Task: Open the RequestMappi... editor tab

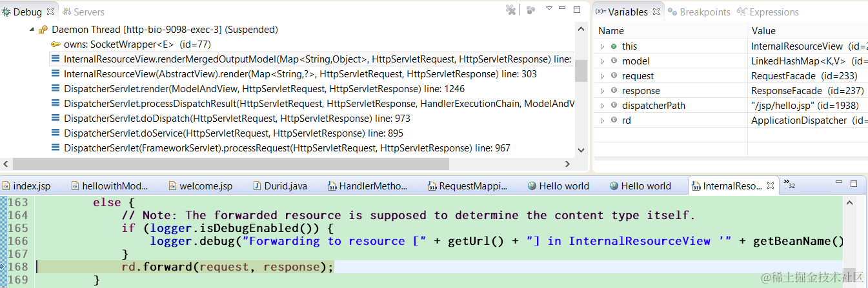Action: 469,186
